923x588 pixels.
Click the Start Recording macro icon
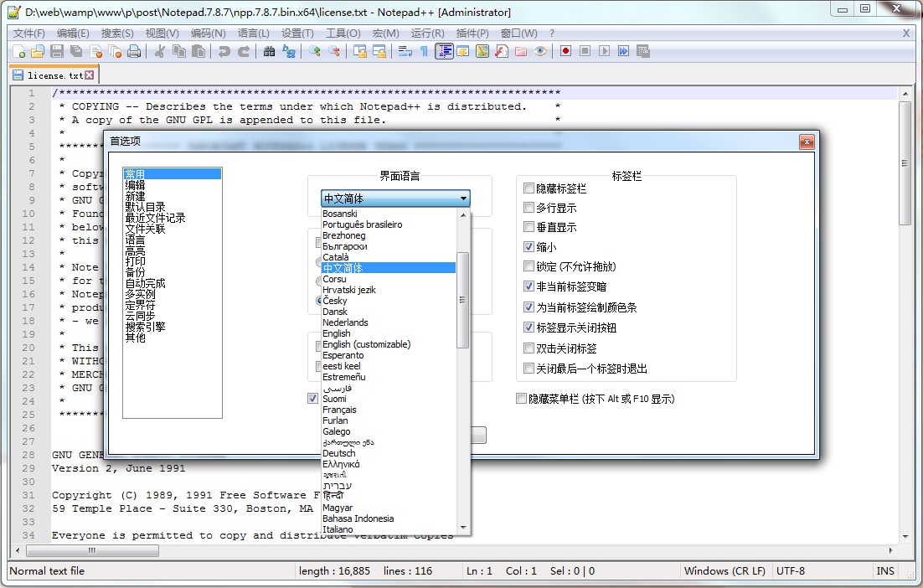pos(565,51)
